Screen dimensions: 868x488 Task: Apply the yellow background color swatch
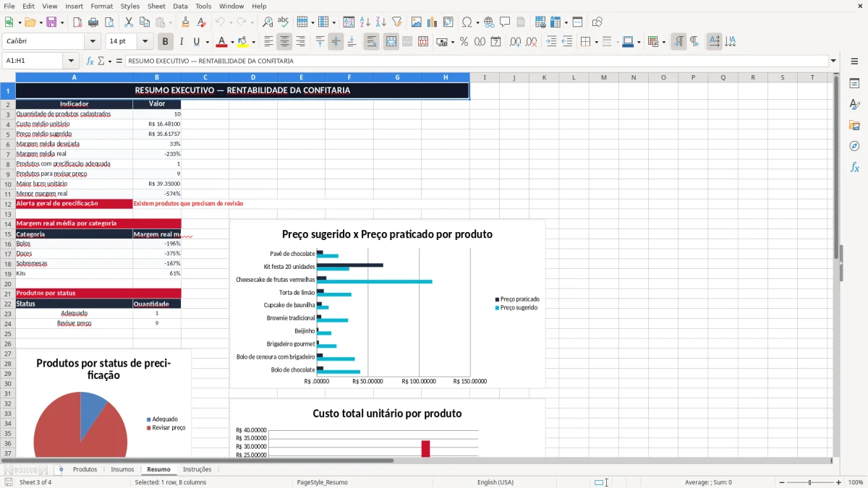(x=243, y=42)
